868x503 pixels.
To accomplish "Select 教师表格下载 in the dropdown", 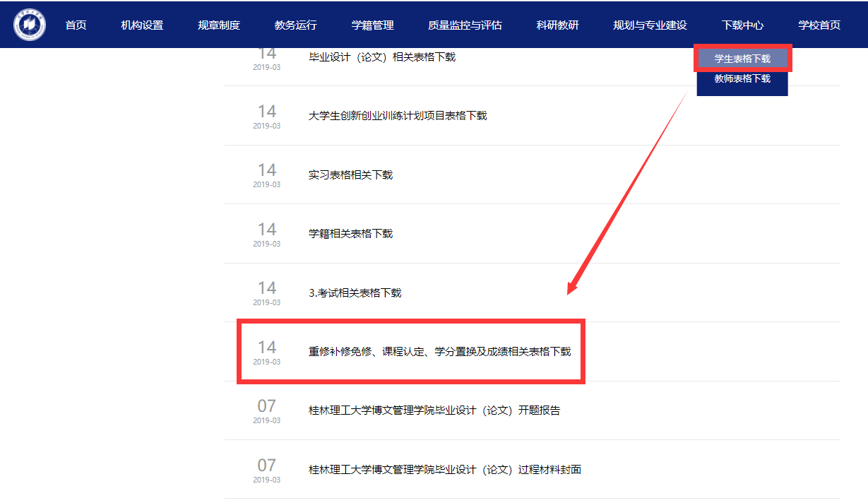I will [742, 79].
